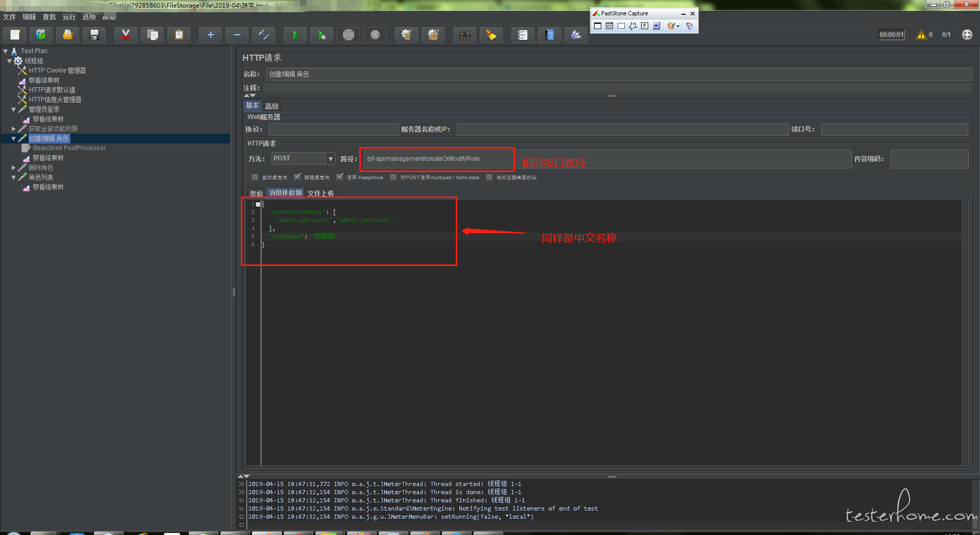Screen dimensions: 980x535
Task: Click the 端口号 port input field
Action: pyautogui.click(x=894, y=129)
